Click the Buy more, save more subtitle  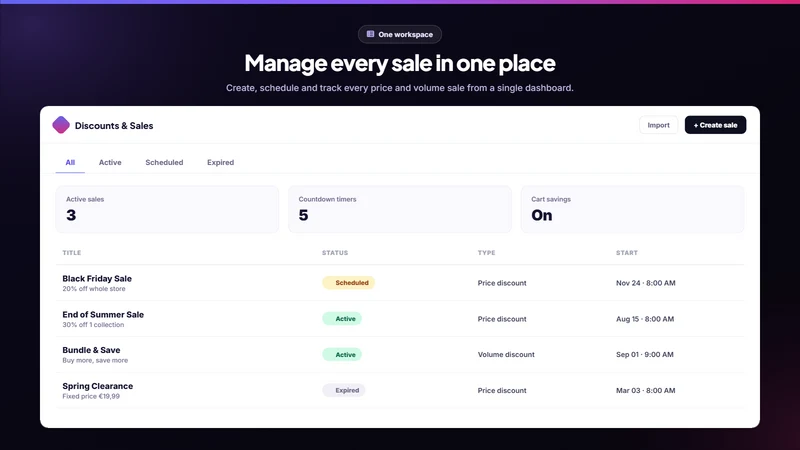tap(95, 360)
